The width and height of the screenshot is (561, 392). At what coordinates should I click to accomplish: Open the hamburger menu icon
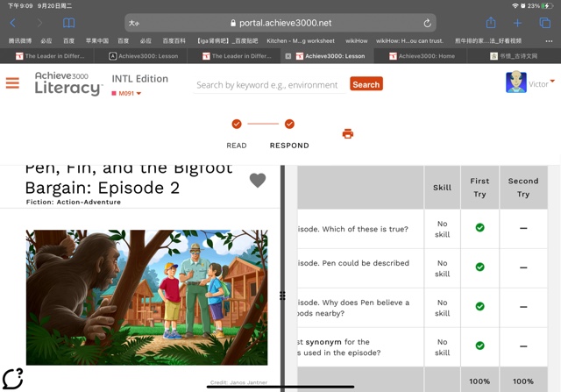point(12,83)
